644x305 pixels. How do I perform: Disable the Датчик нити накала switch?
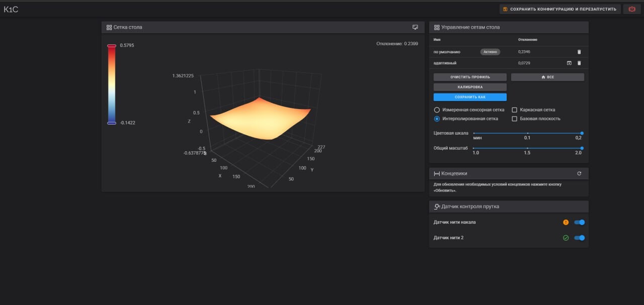[579, 222]
